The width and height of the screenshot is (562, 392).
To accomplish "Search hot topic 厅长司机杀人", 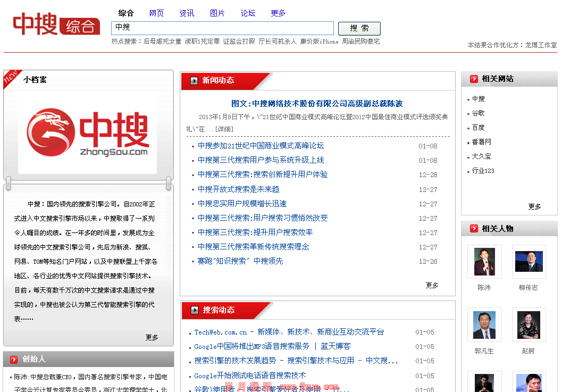I will pos(278,41).
